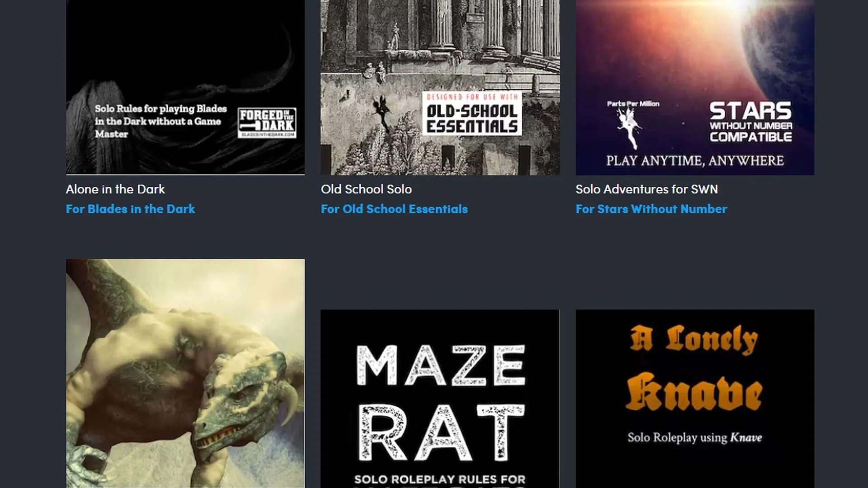Click the Solo Adventures for SWN title
Image resolution: width=868 pixels, height=488 pixels.
tap(646, 189)
